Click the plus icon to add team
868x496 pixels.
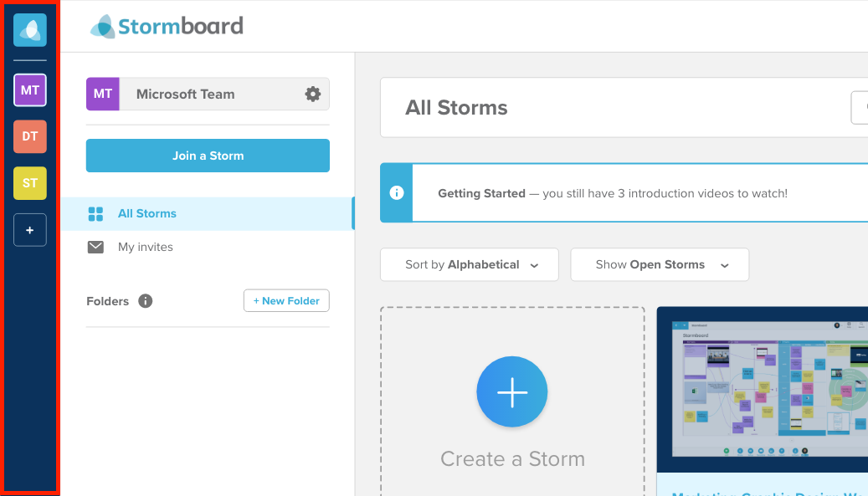[x=30, y=230]
